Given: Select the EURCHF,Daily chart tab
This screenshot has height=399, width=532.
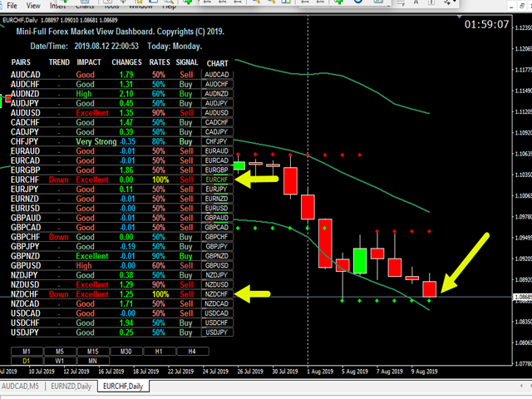Looking at the screenshot, I should 123,386.
